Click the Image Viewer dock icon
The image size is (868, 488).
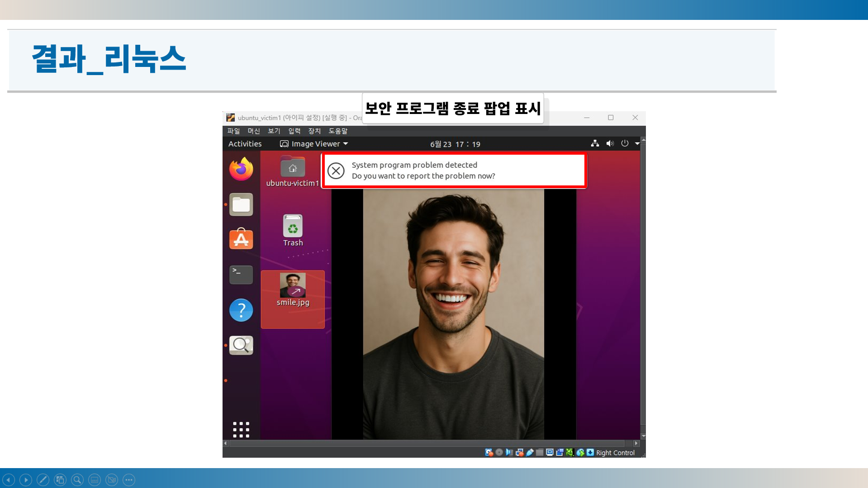(241, 345)
